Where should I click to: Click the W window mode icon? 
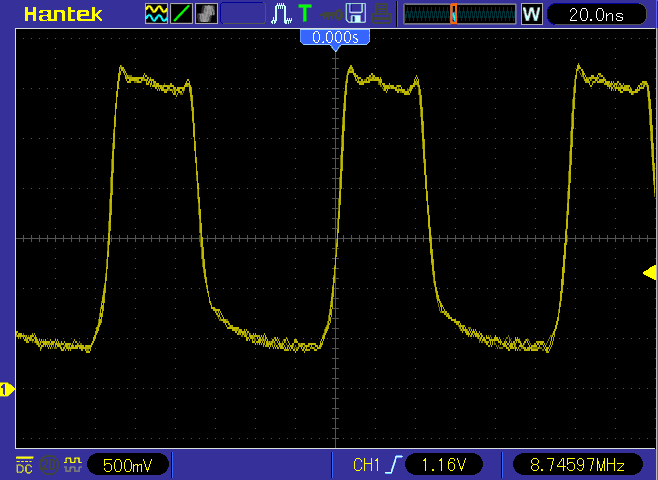pos(531,14)
